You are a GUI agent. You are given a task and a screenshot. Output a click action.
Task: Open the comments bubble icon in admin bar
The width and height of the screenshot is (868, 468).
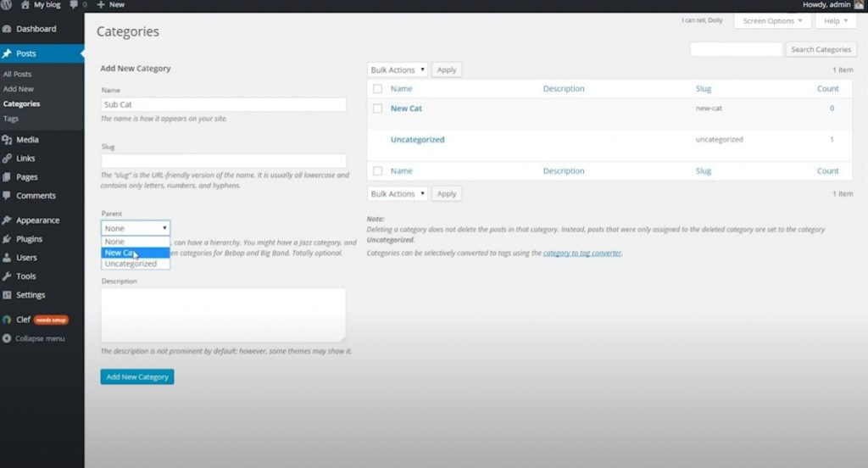tap(74, 5)
